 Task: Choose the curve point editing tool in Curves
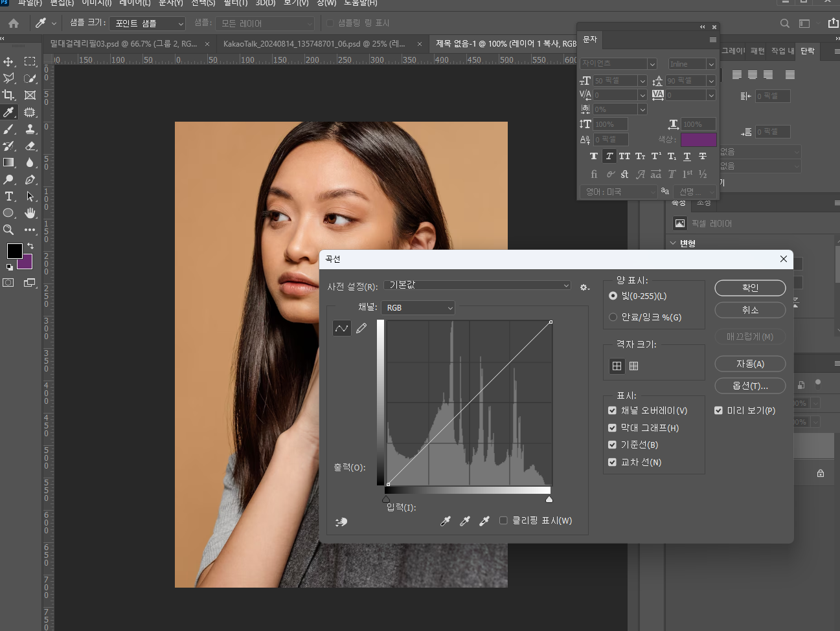342,328
